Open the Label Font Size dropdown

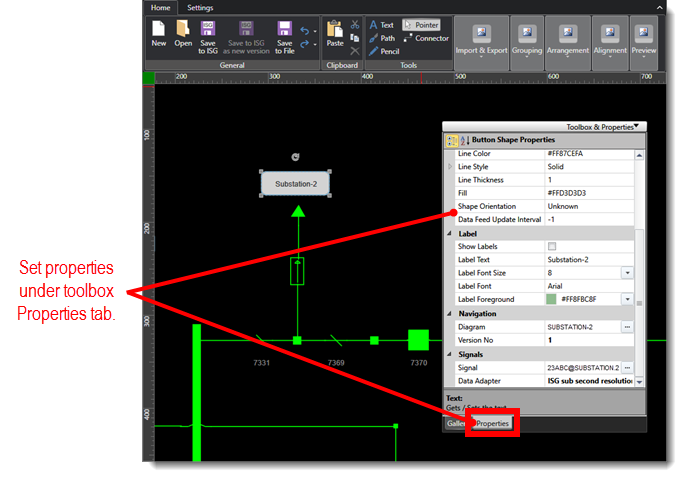627,273
